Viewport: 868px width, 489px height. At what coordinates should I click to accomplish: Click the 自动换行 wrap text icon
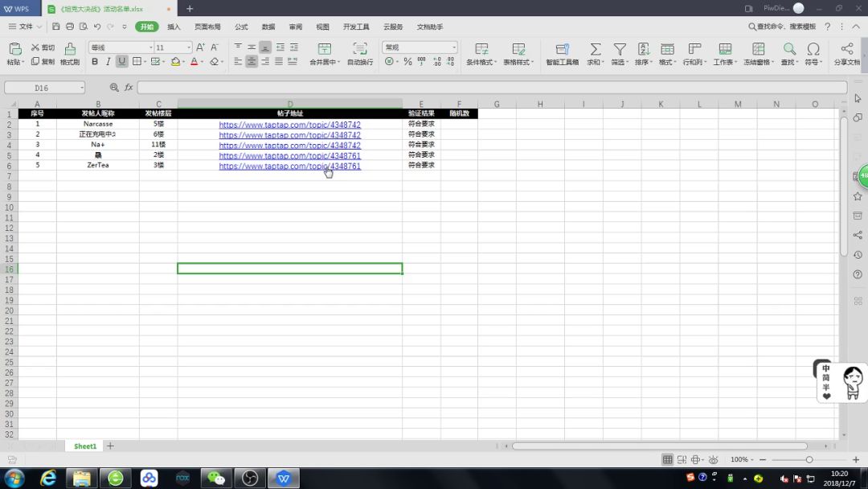pos(359,50)
